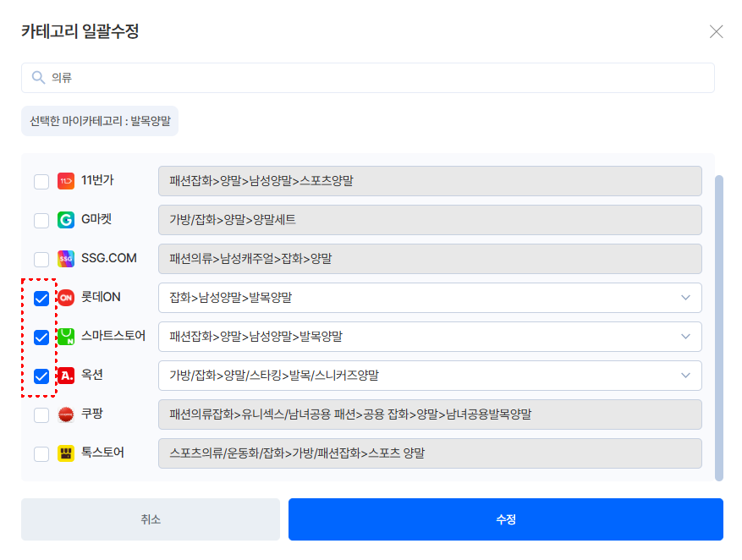This screenshot has height=560, width=742.
Task: Click the G마켓 green logo icon
Action: pos(66,220)
